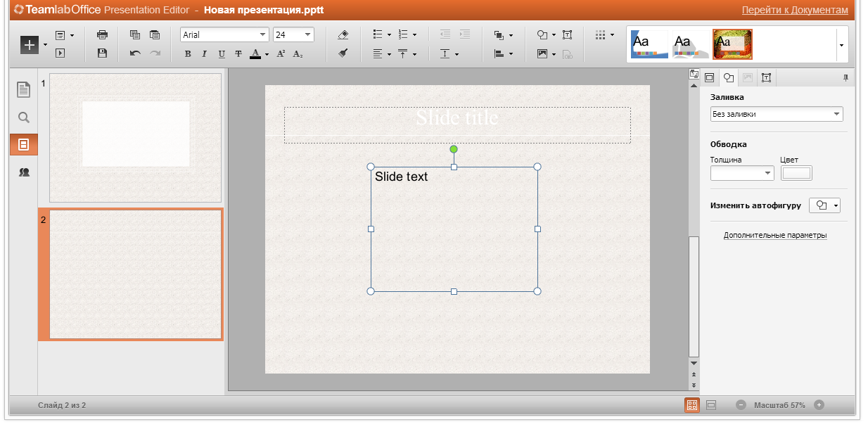
Task: Open the stroke Цвет color swatch
Action: [x=796, y=173]
